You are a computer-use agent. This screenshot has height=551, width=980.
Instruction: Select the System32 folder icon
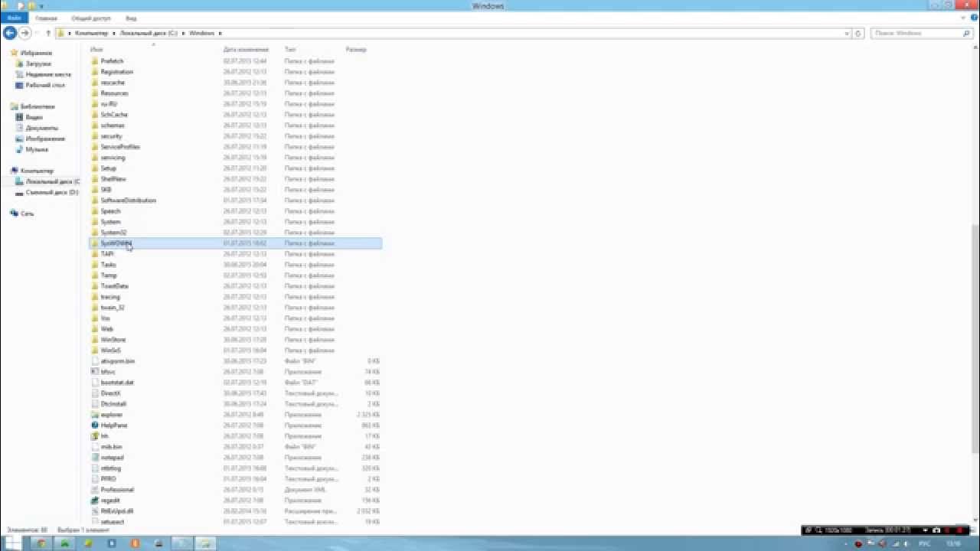(x=95, y=232)
